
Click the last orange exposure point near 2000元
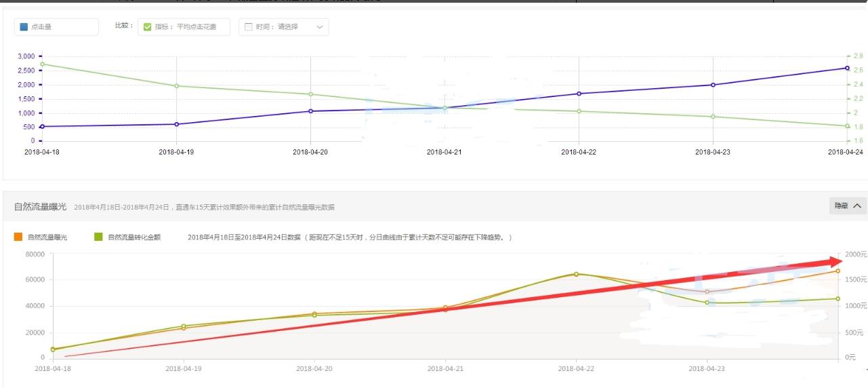[838, 271]
